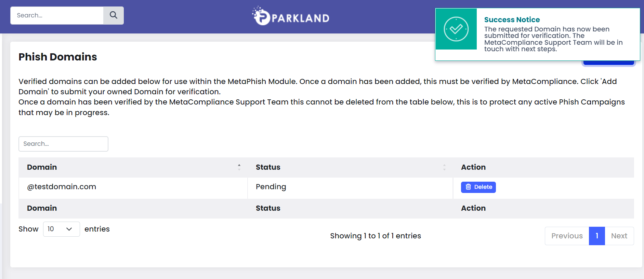Viewport: 644px width, 279px height.
Task: Sort by Domain column arrow icon
Action: click(239, 167)
